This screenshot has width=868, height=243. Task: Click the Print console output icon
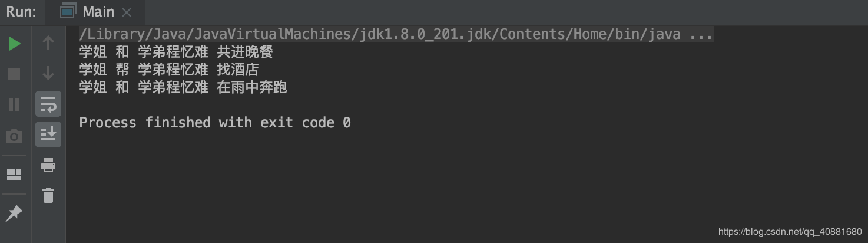[x=48, y=166]
